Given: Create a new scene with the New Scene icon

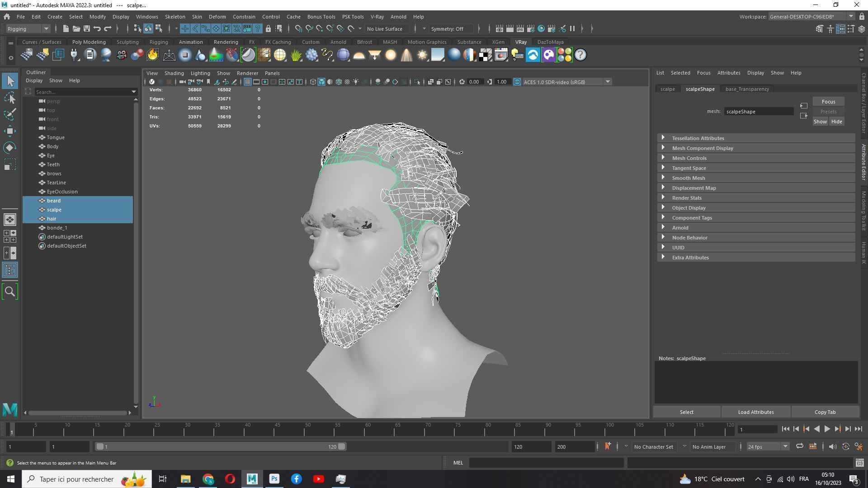Looking at the screenshot, I should pos(66,29).
